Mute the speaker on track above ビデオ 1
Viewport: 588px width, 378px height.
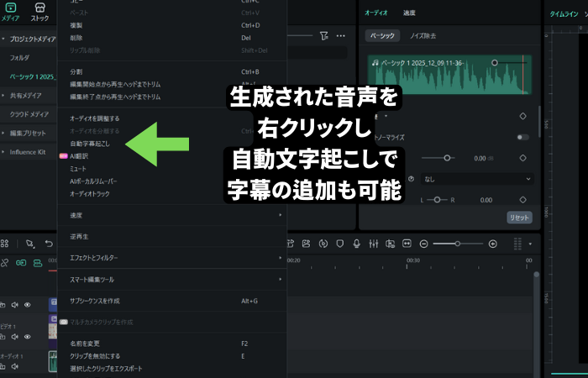coord(14,305)
